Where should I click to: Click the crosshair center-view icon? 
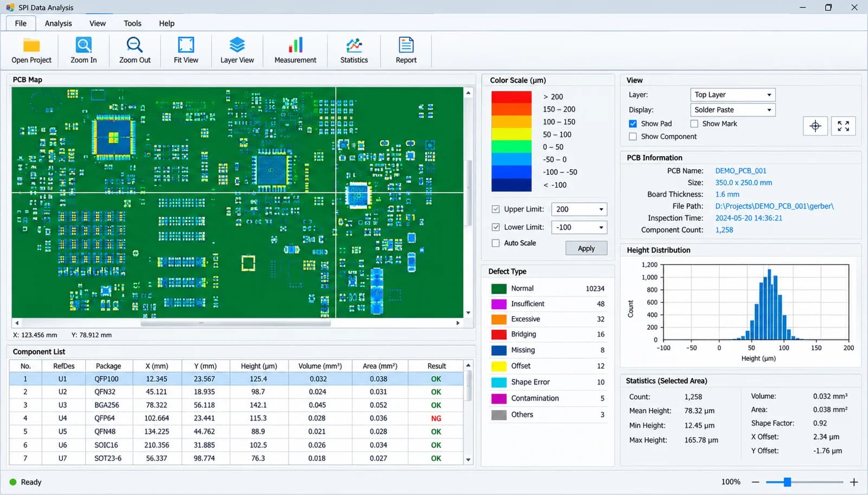[815, 126]
